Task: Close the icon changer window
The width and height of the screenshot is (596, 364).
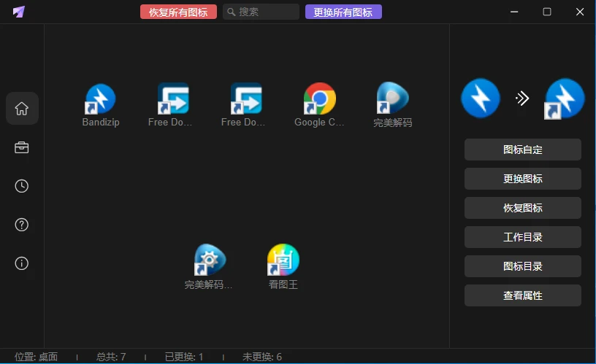Action: [x=580, y=12]
